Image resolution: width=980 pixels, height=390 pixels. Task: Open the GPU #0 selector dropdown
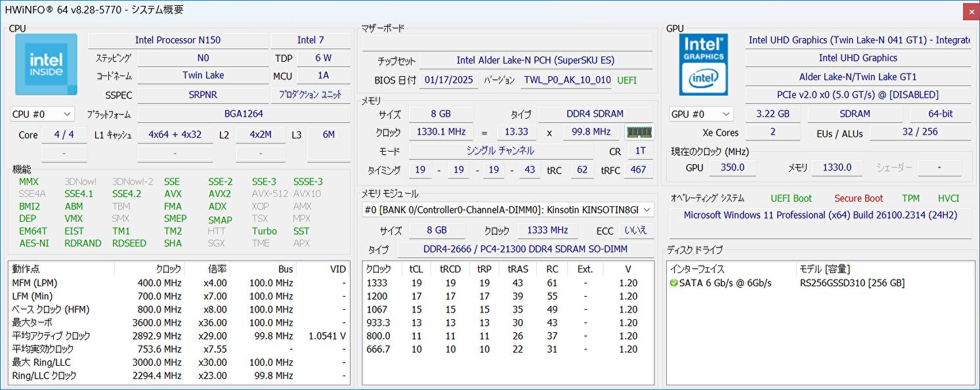click(701, 114)
